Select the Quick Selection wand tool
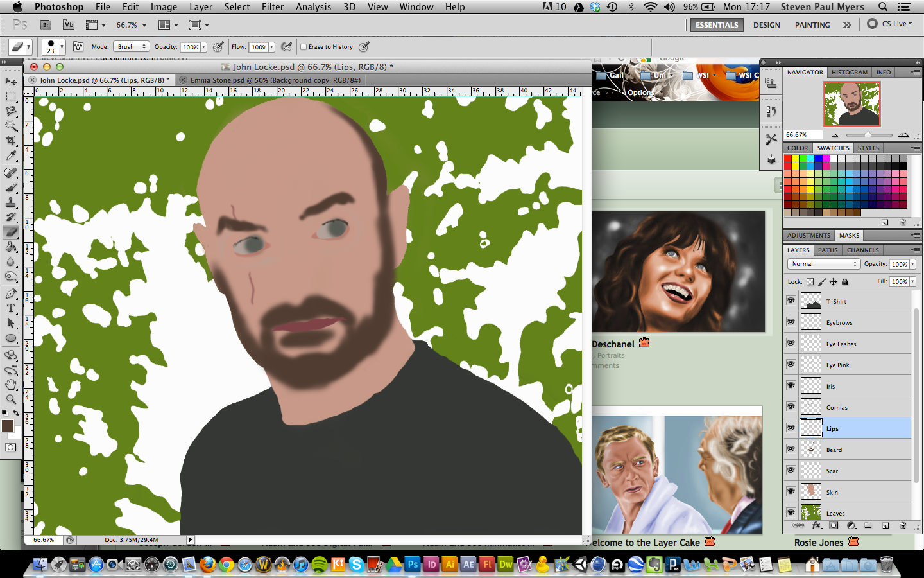 (x=11, y=126)
